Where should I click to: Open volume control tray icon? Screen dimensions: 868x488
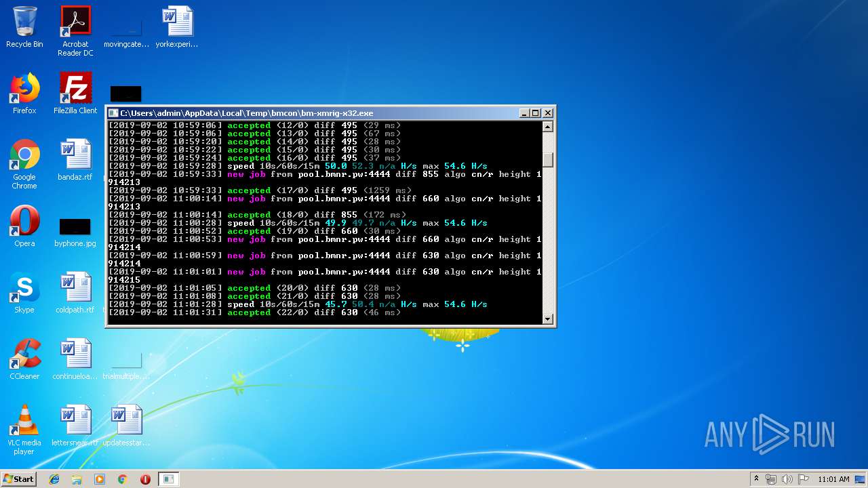pyautogui.click(x=787, y=479)
